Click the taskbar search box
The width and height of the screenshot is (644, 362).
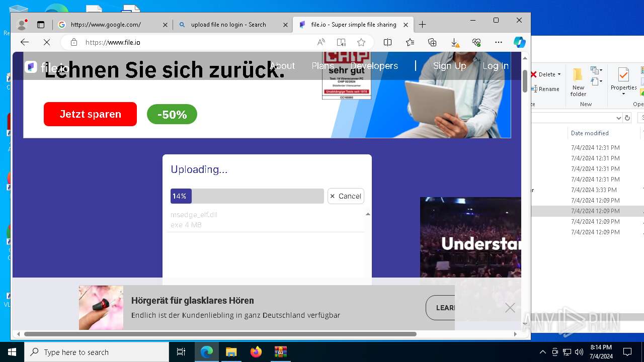[x=97, y=352]
